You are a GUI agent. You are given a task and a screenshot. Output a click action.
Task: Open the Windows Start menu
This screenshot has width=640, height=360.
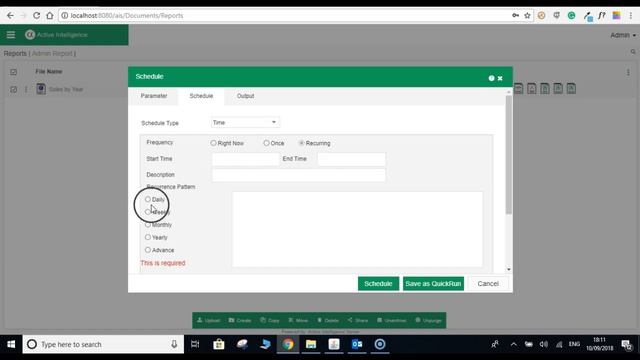coord(11,344)
